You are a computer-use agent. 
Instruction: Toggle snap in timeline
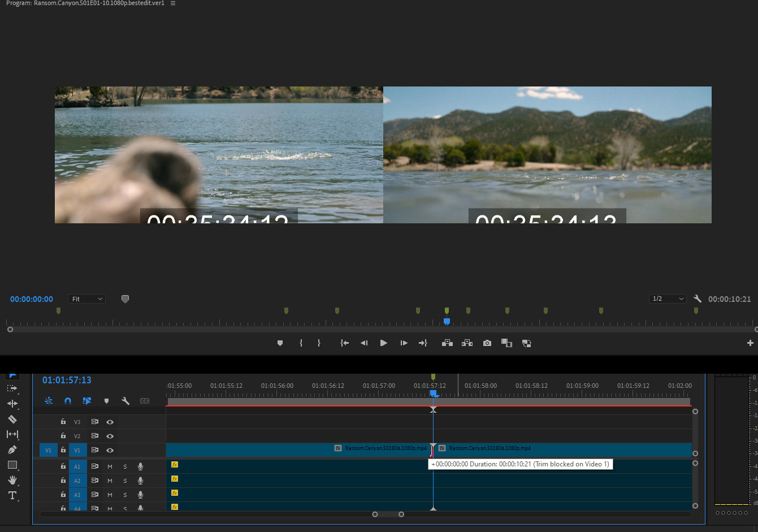point(68,401)
